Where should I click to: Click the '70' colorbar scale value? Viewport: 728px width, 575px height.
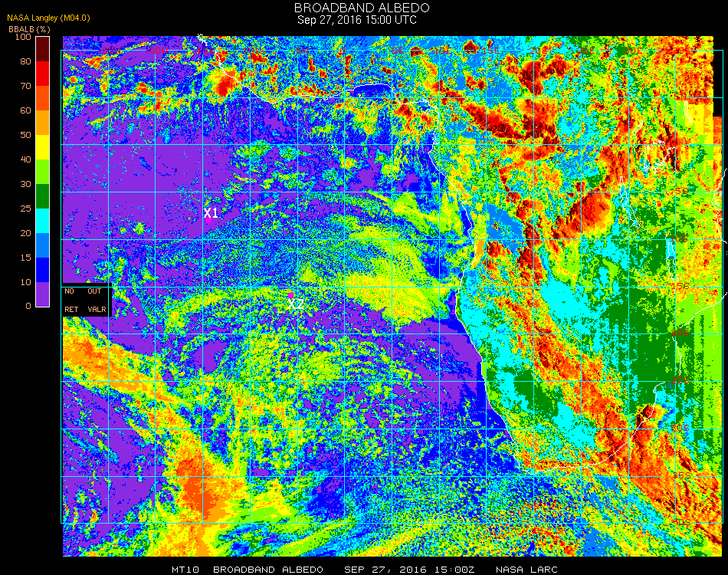(25, 86)
